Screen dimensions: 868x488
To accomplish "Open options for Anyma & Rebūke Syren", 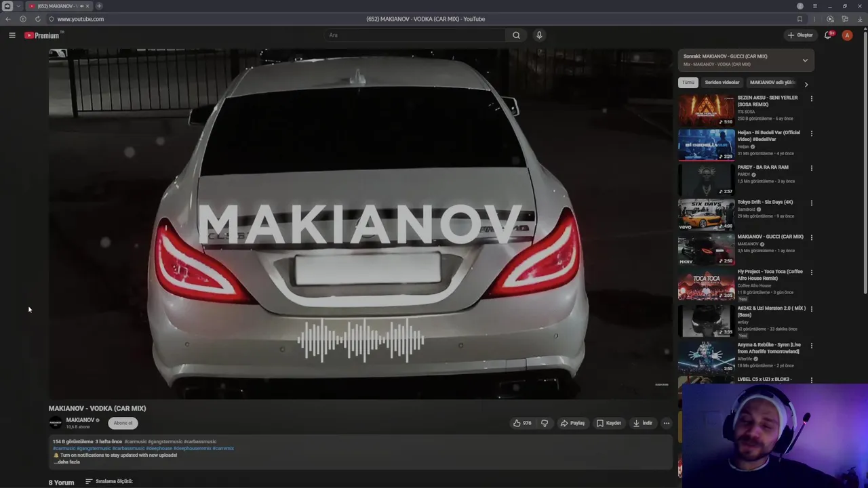I will [x=811, y=346].
